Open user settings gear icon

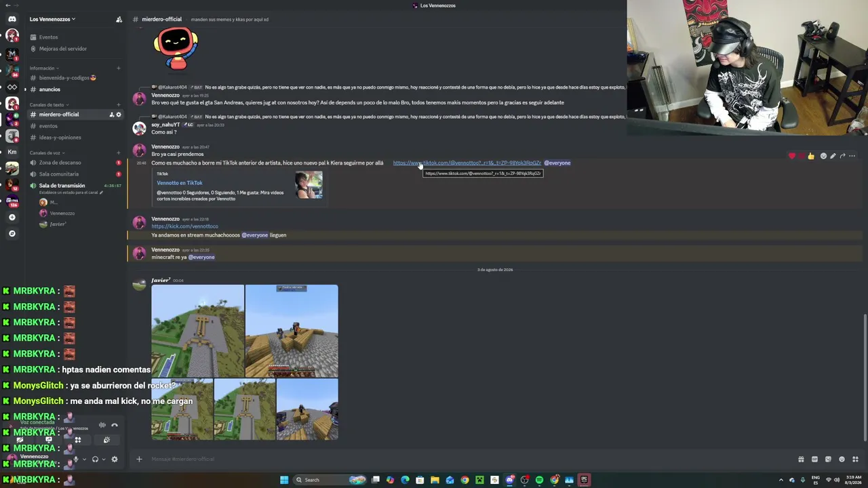114,460
